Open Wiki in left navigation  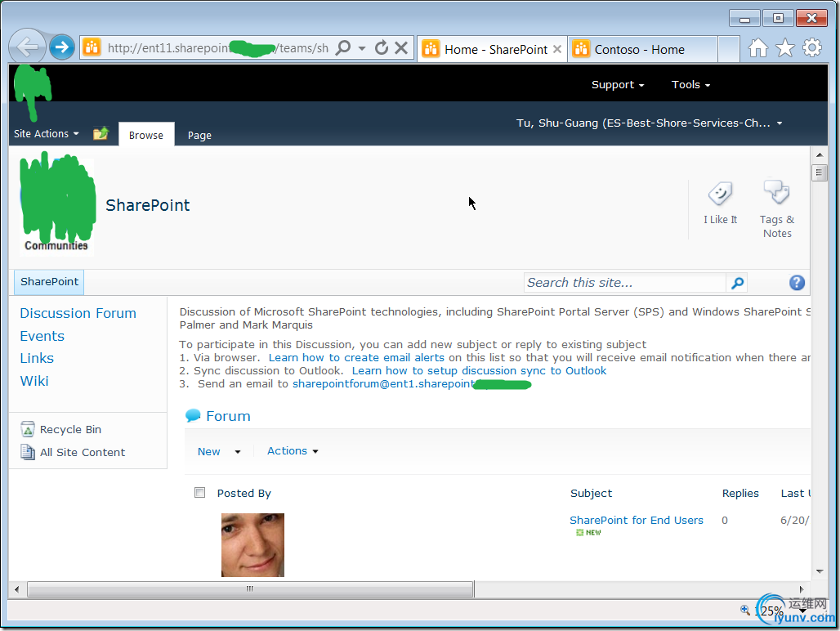[x=34, y=381]
